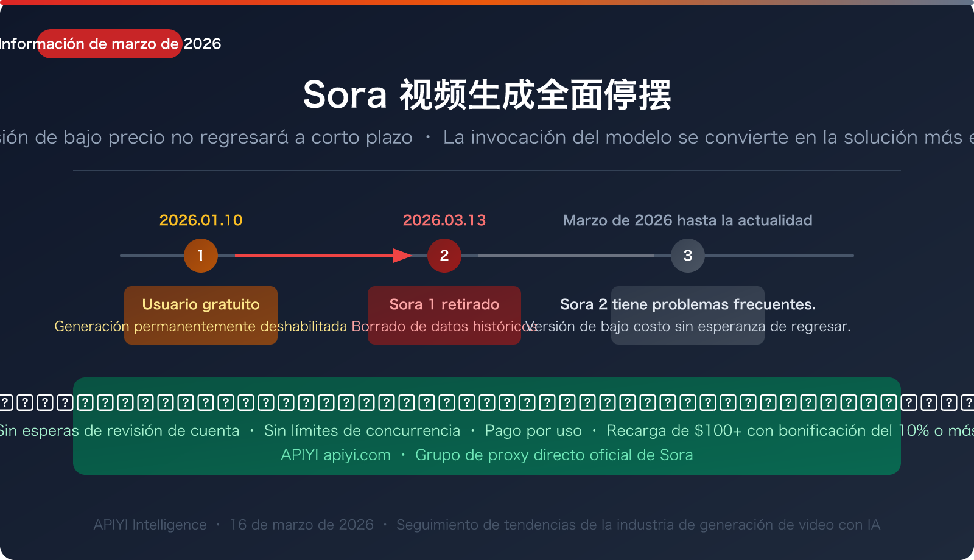
Task: Click 'Borrado de datos históricos' text
Action: pyautogui.click(x=444, y=326)
